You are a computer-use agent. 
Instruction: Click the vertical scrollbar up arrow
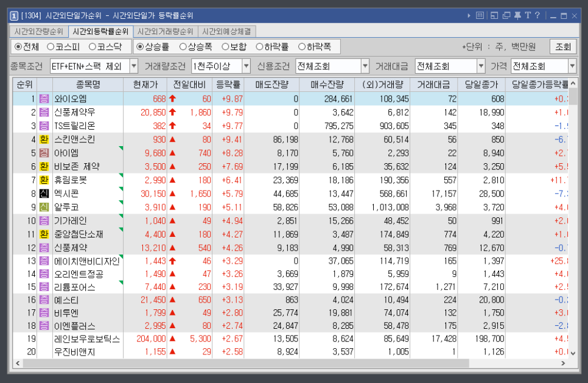(573, 83)
